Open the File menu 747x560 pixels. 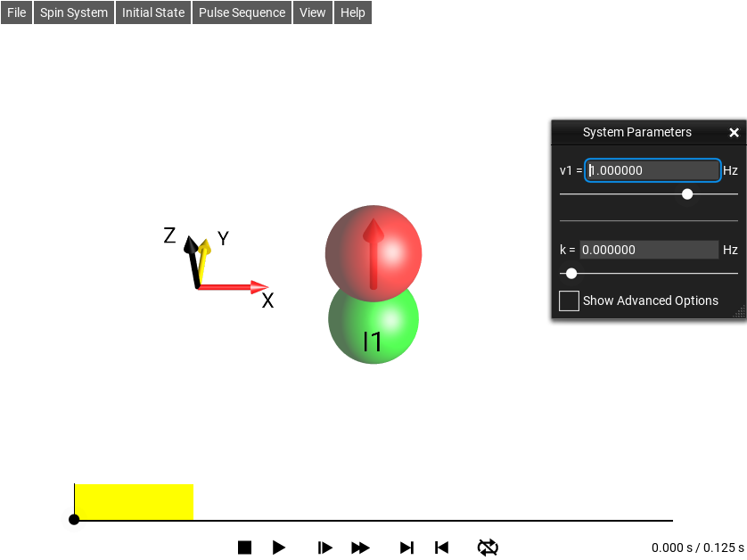click(x=17, y=12)
